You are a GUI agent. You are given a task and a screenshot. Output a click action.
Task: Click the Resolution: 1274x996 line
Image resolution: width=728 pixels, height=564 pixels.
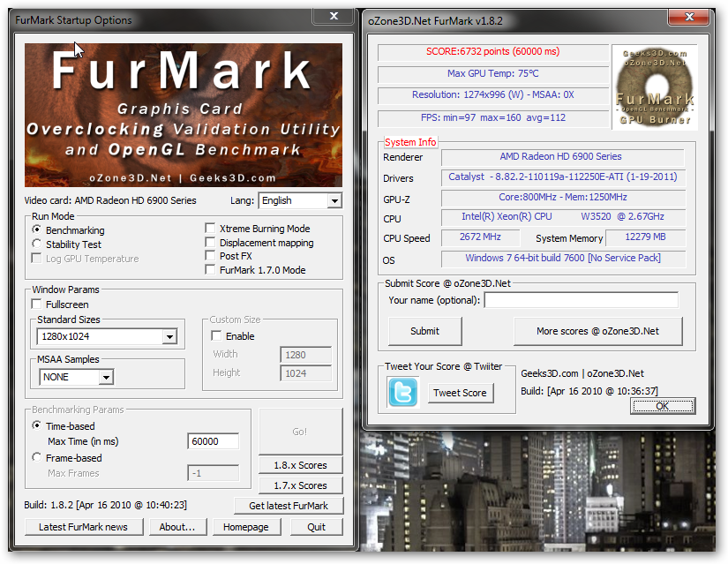pos(493,94)
